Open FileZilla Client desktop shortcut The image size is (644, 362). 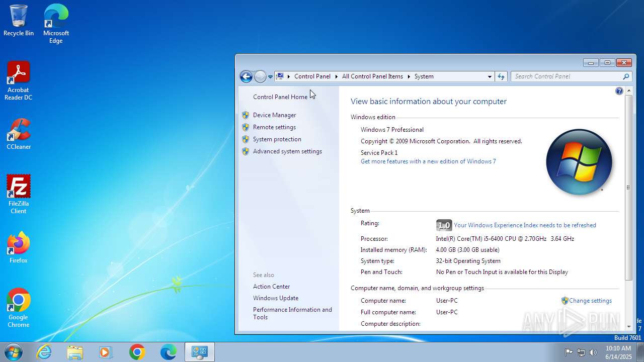click(x=19, y=195)
